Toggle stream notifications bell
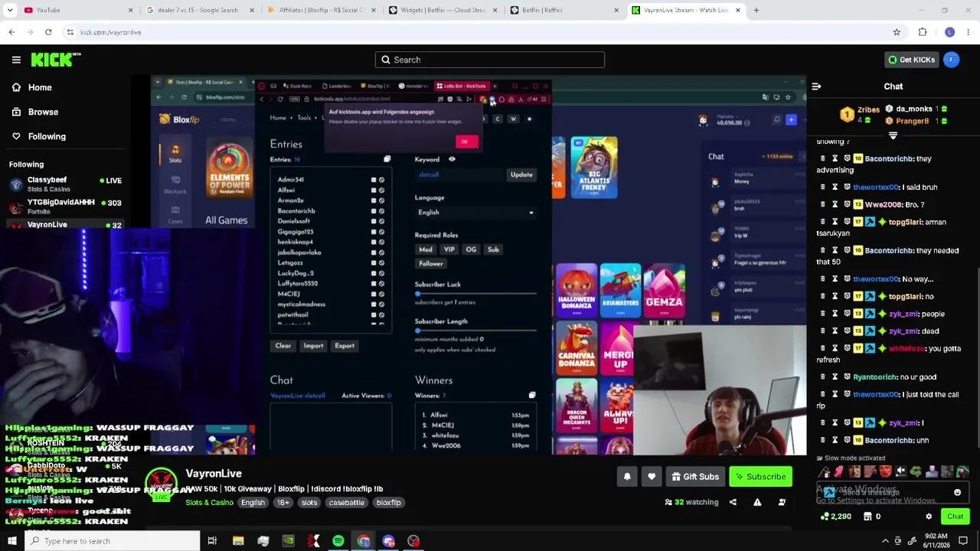Viewport: 980px width, 551px height. click(x=627, y=477)
